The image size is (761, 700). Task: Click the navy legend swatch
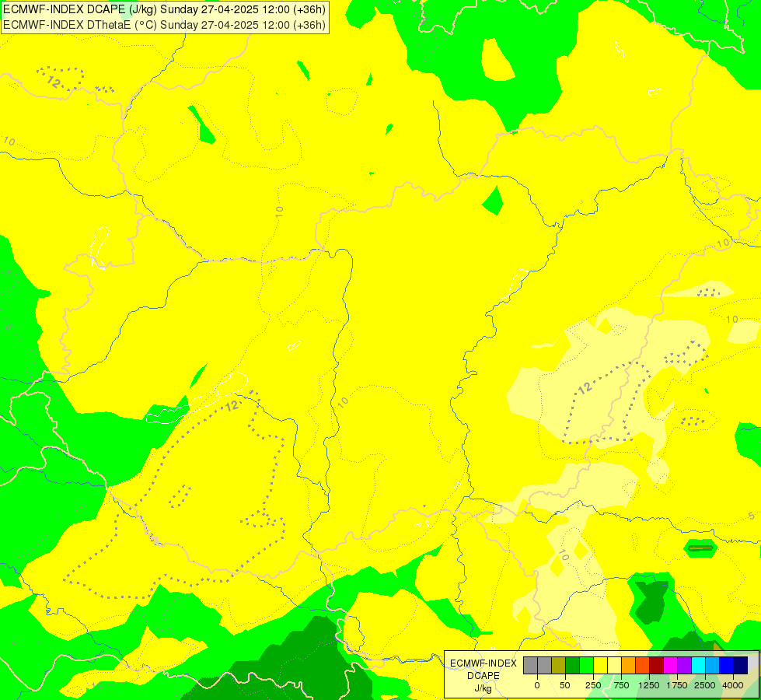coord(741,665)
